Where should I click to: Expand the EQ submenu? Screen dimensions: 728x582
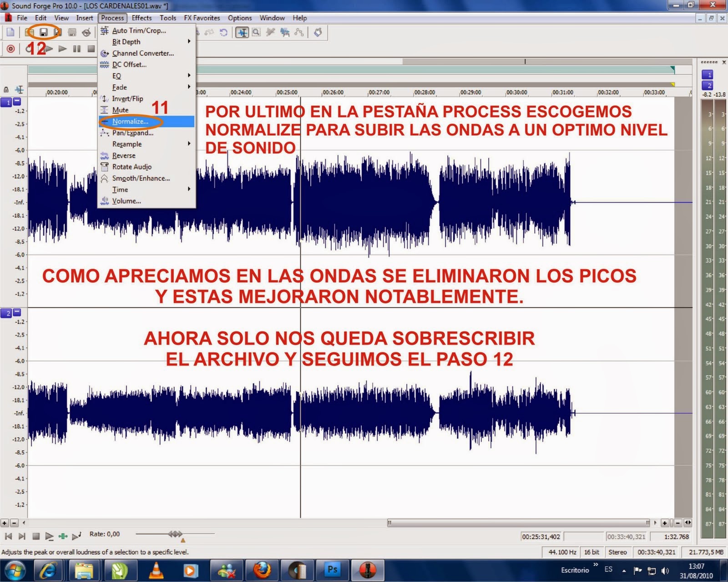(147, 76)
